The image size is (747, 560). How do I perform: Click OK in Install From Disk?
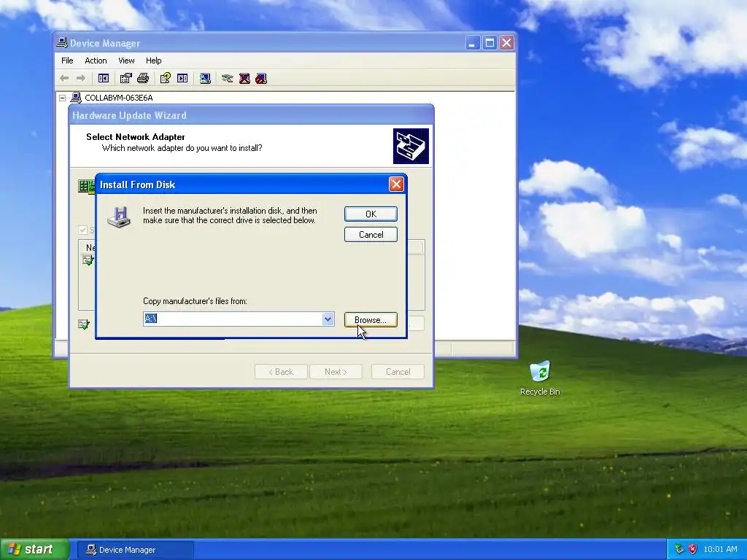[x=371, y=214]
